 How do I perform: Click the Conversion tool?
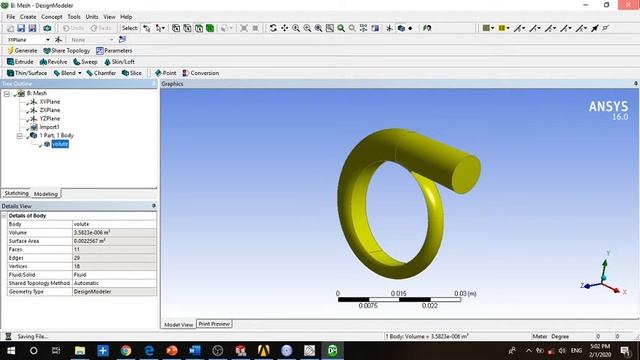point(200,73)
